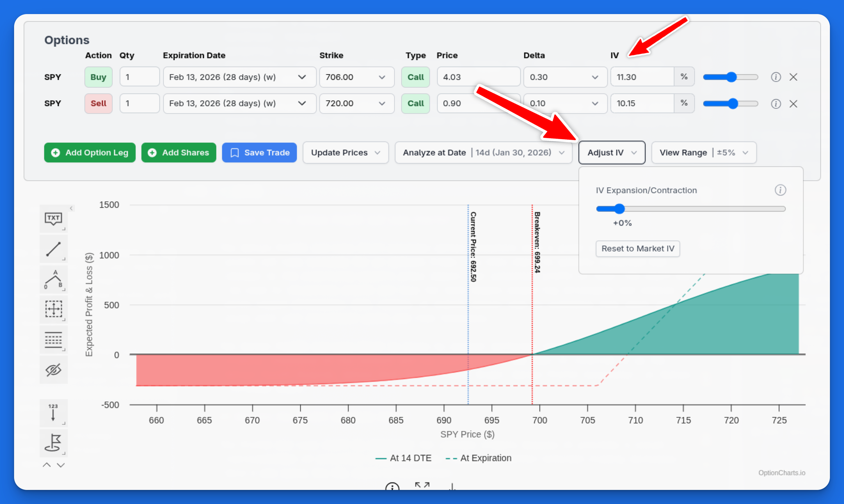Toggle drawings visibility eye icon
Viewport: 844px width, 504px height.
53,369
